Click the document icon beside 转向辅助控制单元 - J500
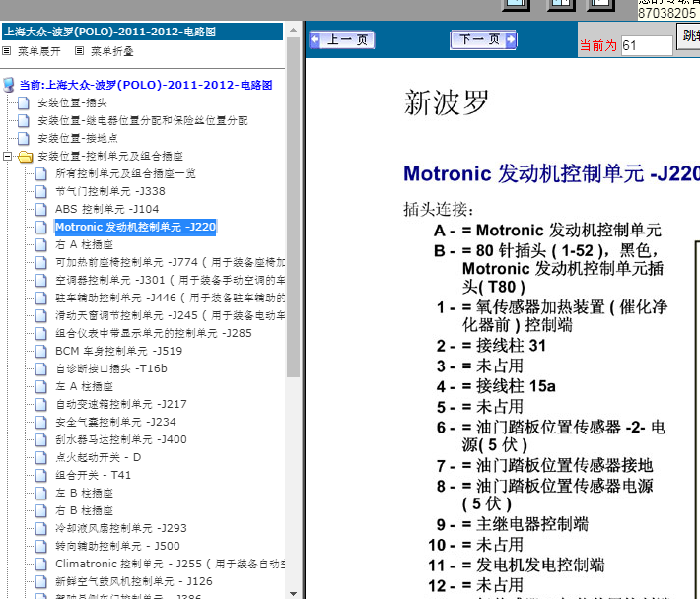This screenshot has width=700, height=599. [x=41, y=546]
